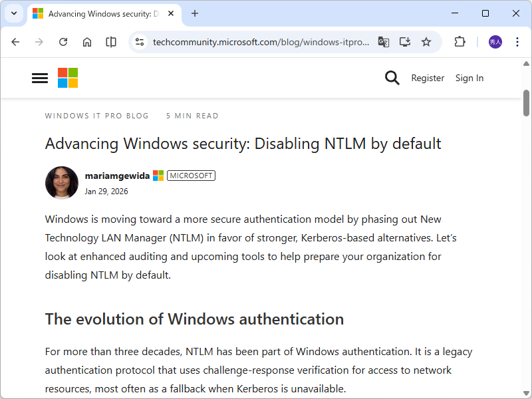
Task: Click the page vertical scrollbar thumb
Action: [x=526, y=103]
